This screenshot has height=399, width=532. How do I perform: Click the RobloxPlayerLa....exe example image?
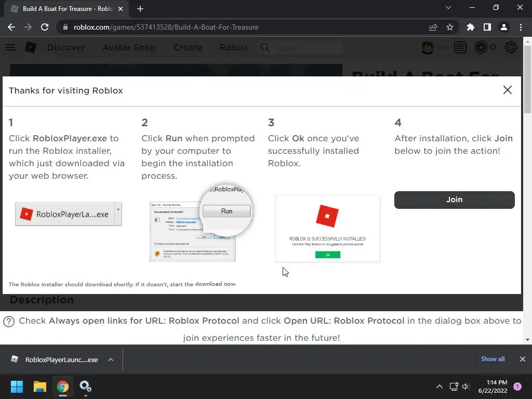coord(69,214)
